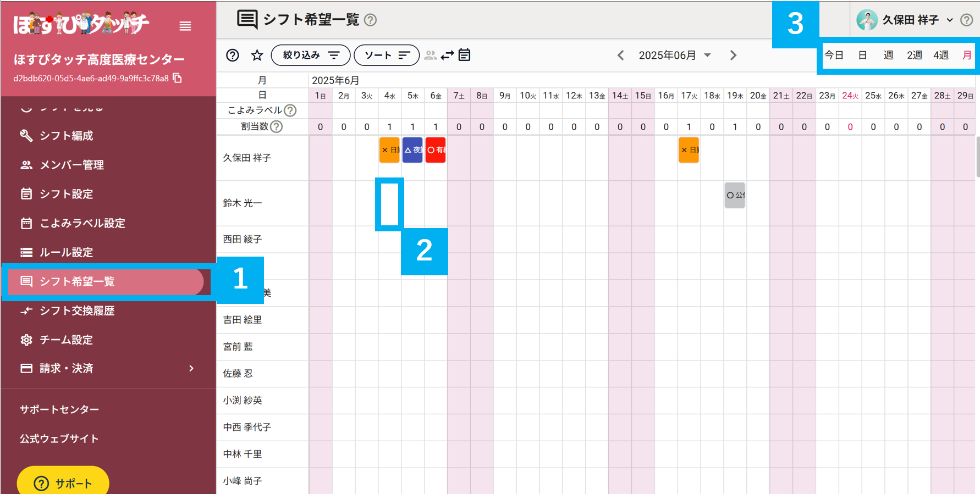
Task: Go to previous month arrow
Action: tap(620, 55)
